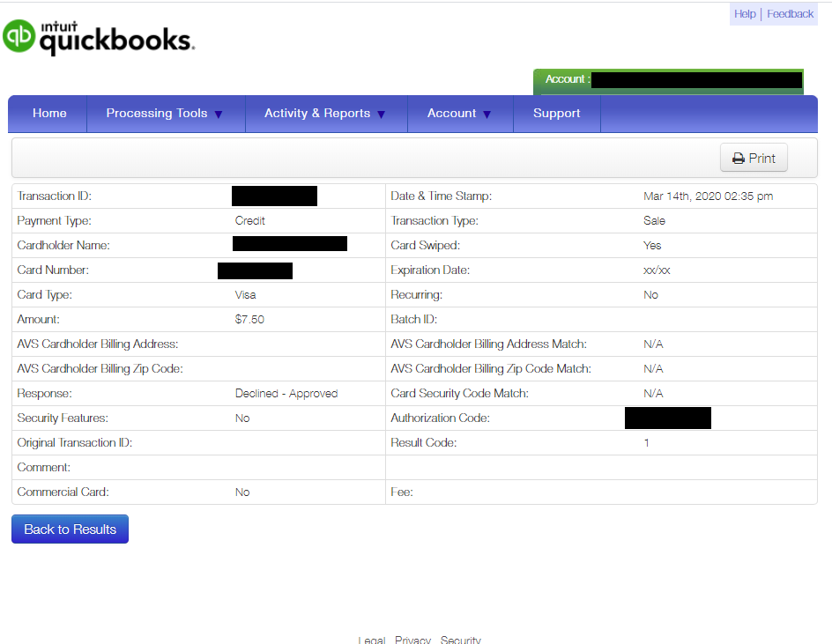Open the Feedback link
832x644 pixels.
[790, 14]
